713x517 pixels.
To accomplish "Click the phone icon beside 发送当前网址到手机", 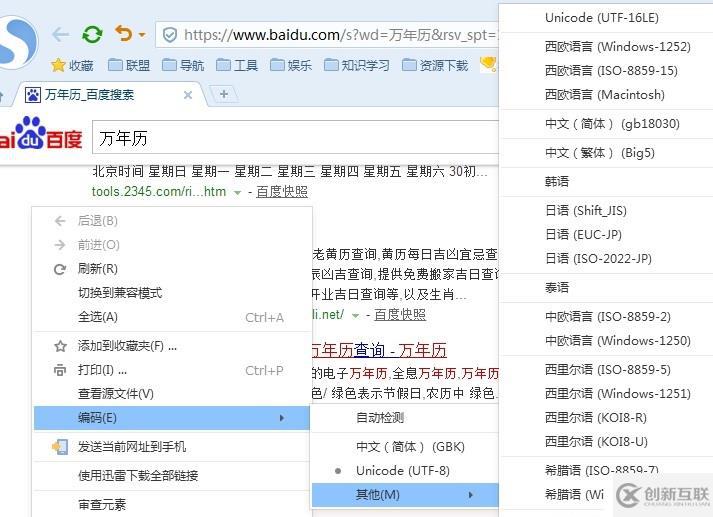I will pos(60,447).
